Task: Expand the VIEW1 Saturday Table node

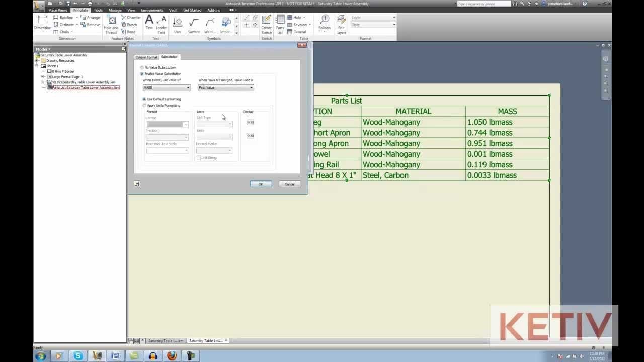Action: point(42,82)
